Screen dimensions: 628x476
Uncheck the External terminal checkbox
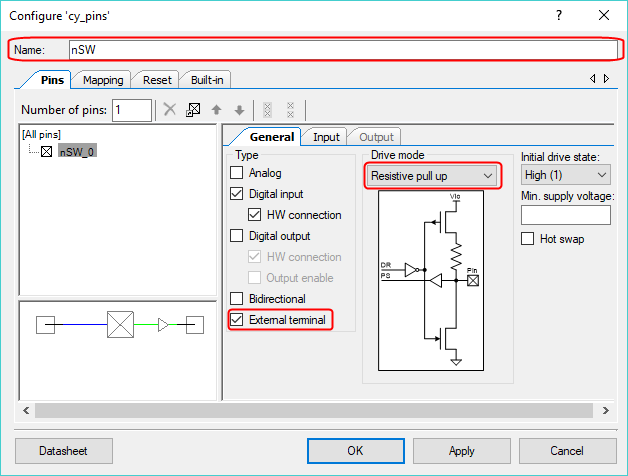(x=237, y=320)
